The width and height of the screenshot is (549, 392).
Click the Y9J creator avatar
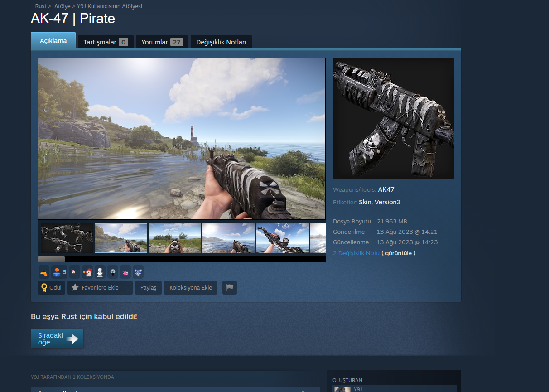[x=342, y=389]
